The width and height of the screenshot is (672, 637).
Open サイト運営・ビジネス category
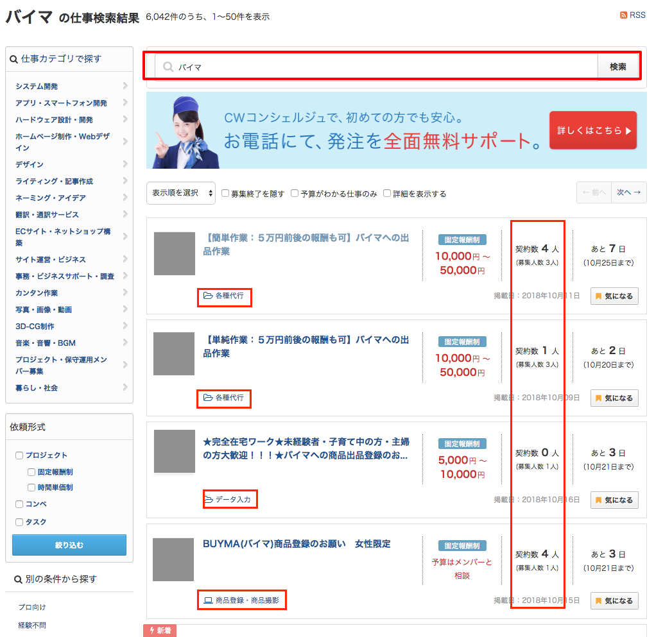(x=51, y=260)
